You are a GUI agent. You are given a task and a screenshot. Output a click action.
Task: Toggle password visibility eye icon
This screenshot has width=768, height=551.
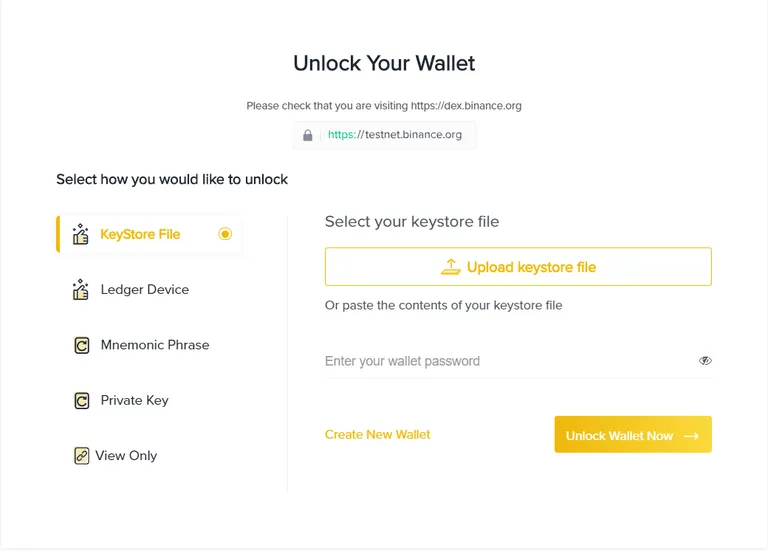[705, 361]
